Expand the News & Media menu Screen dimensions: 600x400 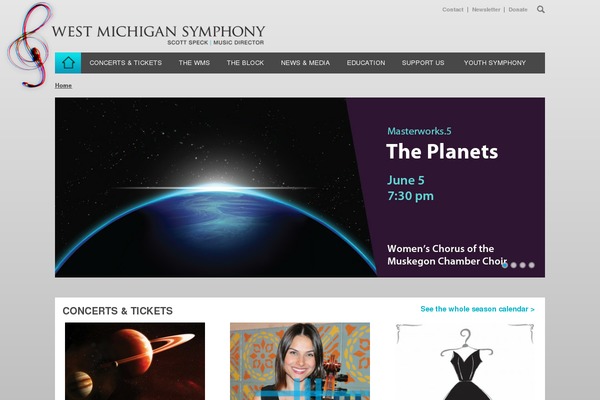click(305, 63)
